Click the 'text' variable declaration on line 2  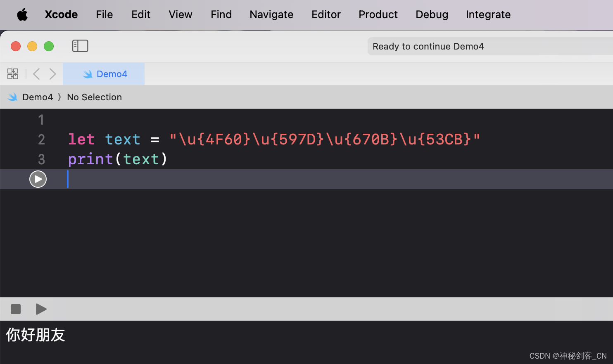coord(123,139)
